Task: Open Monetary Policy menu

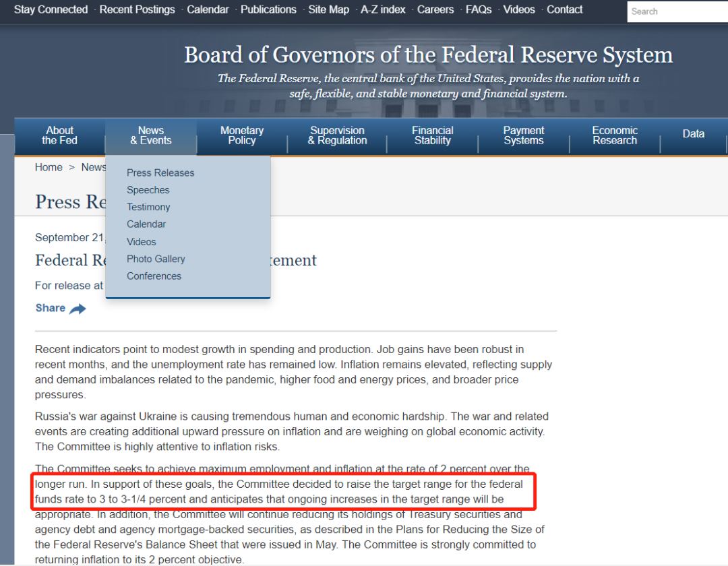Action: (x=242, y=135)
